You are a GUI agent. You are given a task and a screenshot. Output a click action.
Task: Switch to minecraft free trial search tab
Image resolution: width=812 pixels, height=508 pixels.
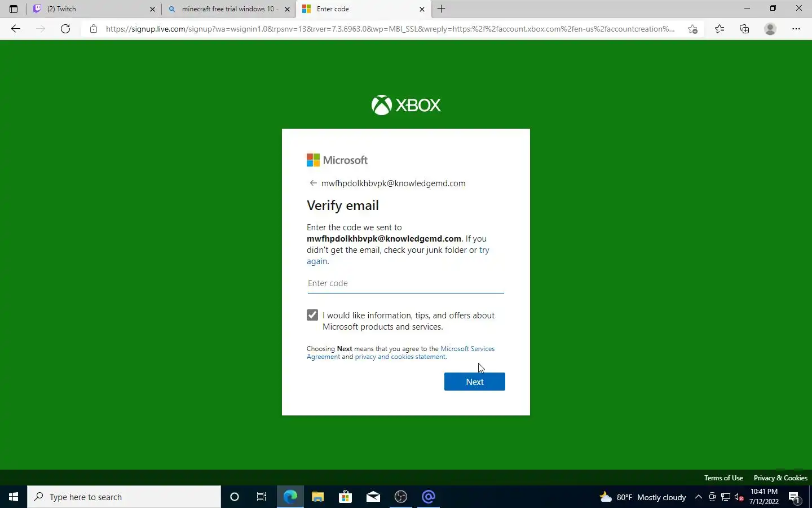pos(228,9)
